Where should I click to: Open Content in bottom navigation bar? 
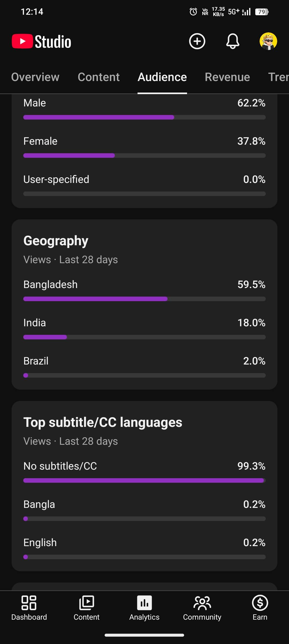[86, 608]
